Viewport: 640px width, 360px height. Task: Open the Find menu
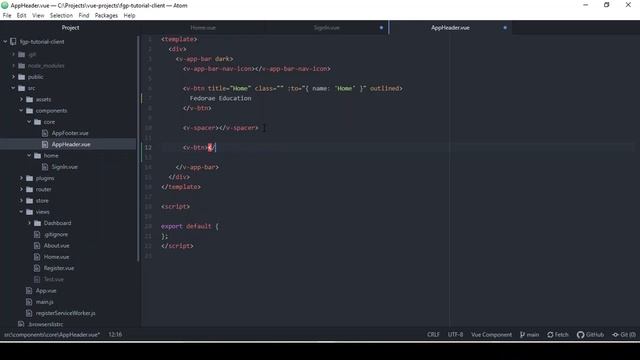(x=84, y=16)
